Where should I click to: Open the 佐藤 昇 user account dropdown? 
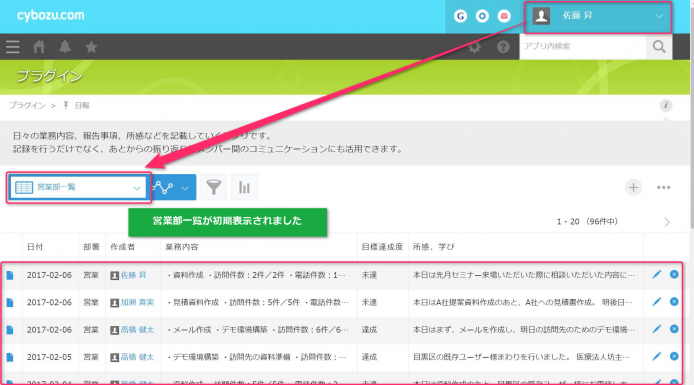coord(598,17)
